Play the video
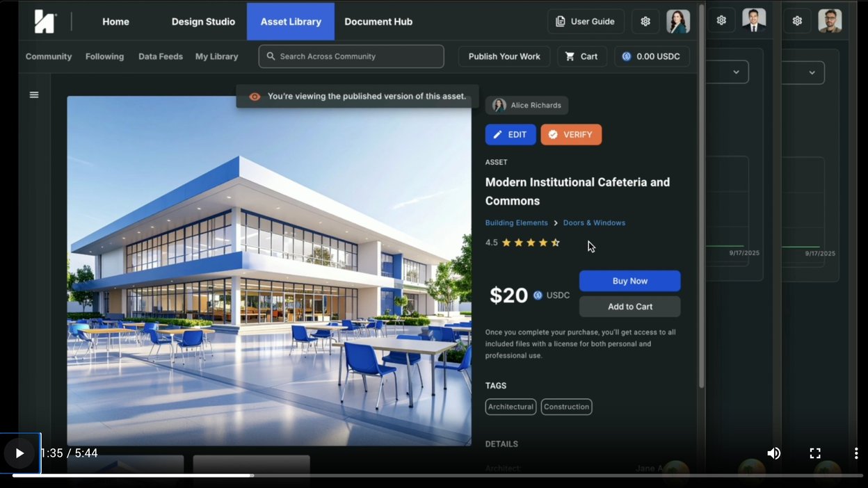The image size is (868, 488). (19, 453)
